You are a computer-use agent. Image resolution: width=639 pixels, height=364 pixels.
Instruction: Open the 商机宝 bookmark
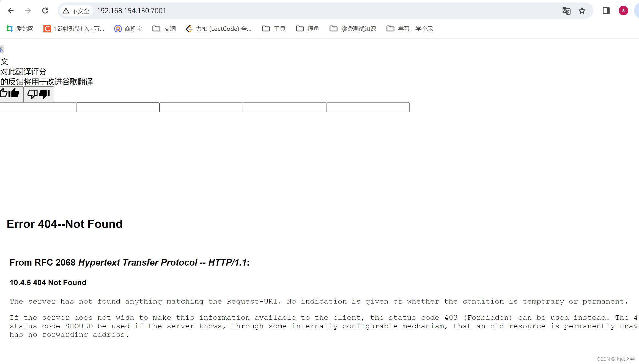[128, 29]
